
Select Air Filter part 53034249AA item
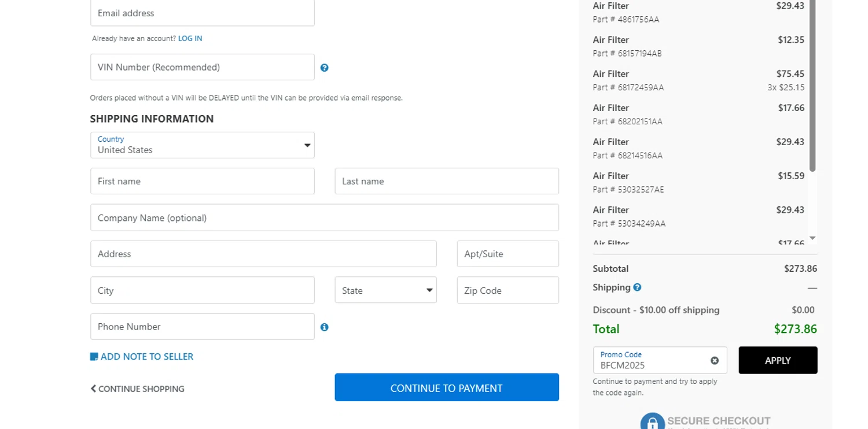(698, 217)
